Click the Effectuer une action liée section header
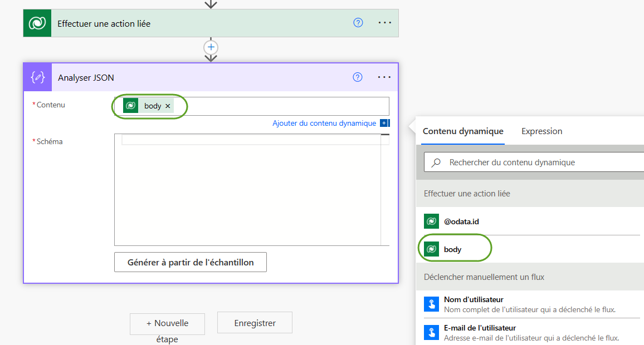Screen dimensions: 644x345 (x=530, y=194)
